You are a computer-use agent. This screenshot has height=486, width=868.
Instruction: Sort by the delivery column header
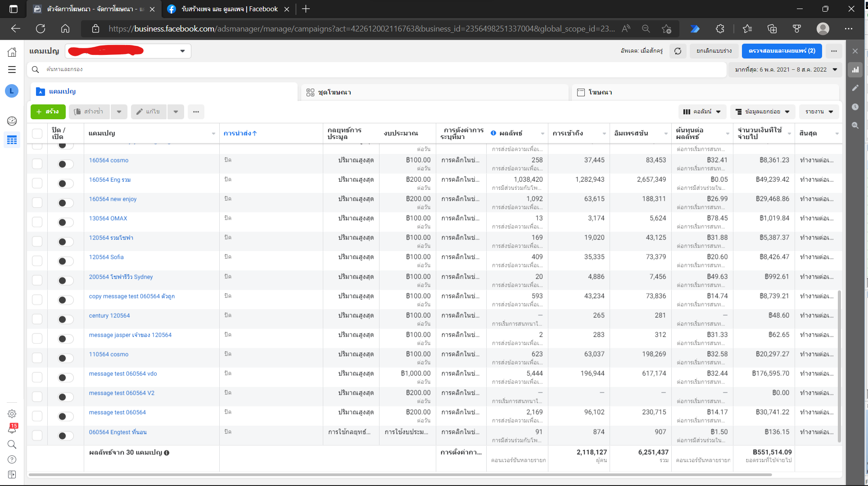(x=240, y=133)
